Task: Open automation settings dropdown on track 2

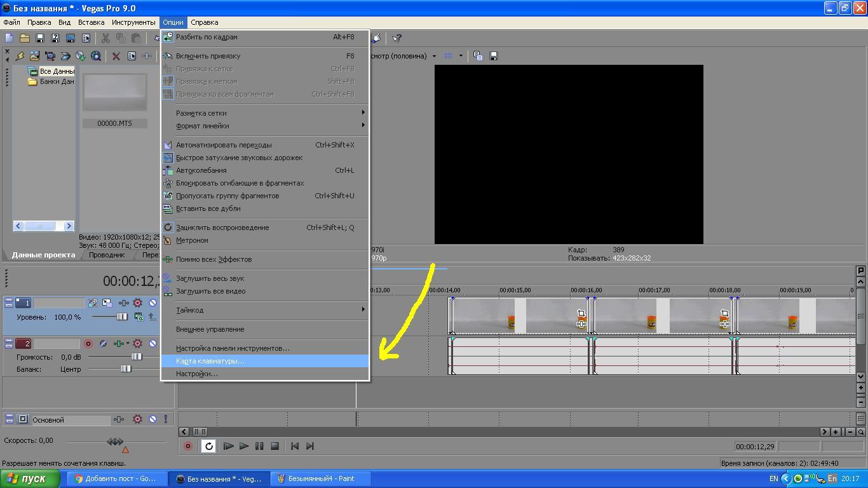Action: point(128,344)
